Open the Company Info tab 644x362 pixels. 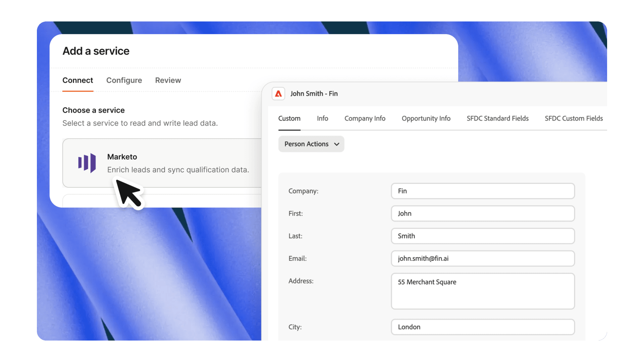[x=365, y=118]
